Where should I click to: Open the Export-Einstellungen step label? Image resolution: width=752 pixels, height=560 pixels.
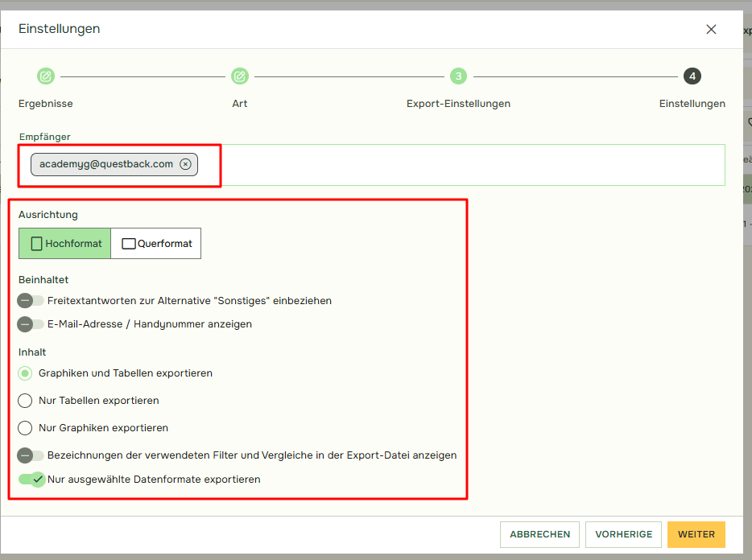[x=458, y=104]
